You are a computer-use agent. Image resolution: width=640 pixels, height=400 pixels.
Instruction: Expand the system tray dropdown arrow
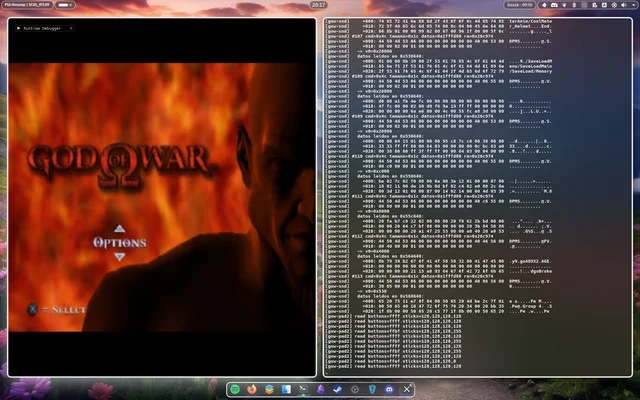pos(633,5)
